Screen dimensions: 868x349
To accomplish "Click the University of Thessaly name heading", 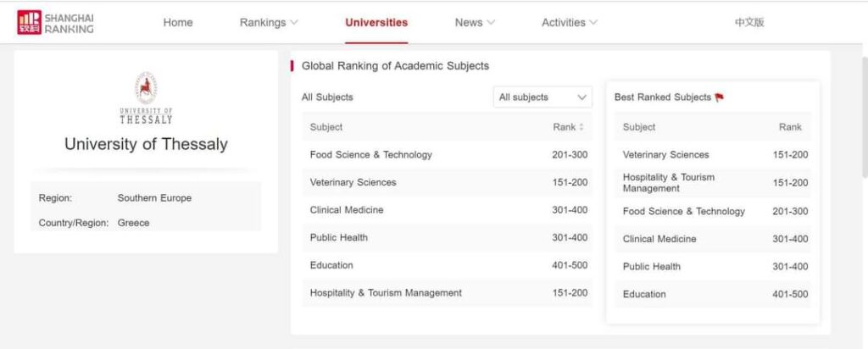I will pos(146,144).
